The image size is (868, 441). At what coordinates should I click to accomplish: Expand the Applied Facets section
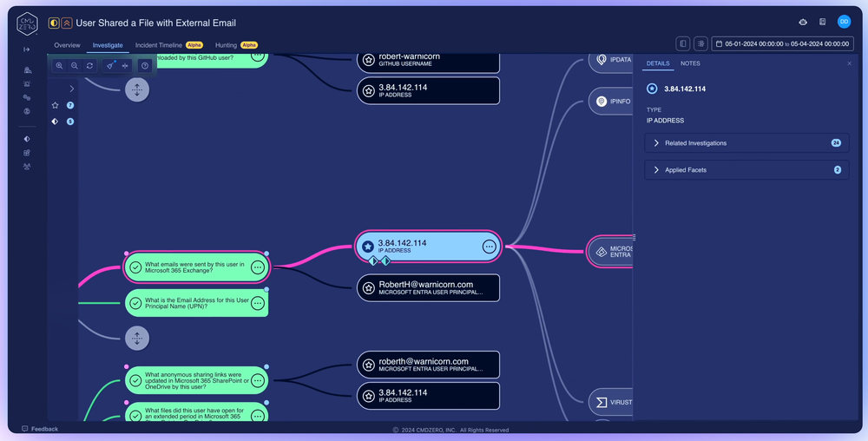[746, 170]
